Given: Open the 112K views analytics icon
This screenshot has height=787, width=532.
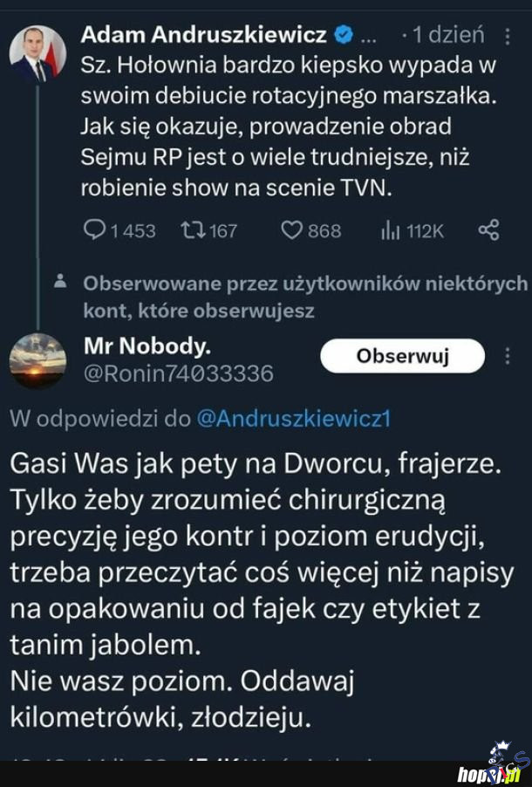Looking at the screenshot, I should (390, 230).
